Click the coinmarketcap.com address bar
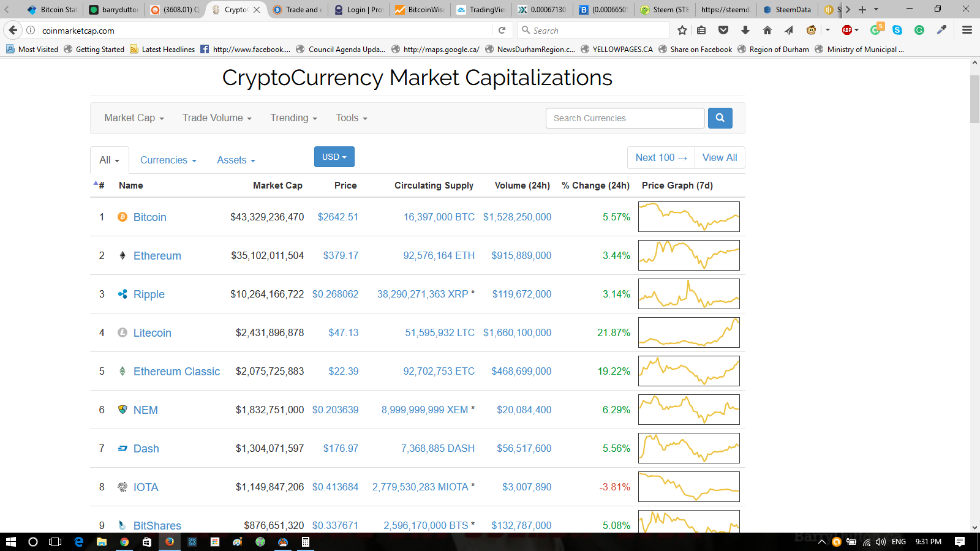The image size is (980, 551). coord(263,31)
